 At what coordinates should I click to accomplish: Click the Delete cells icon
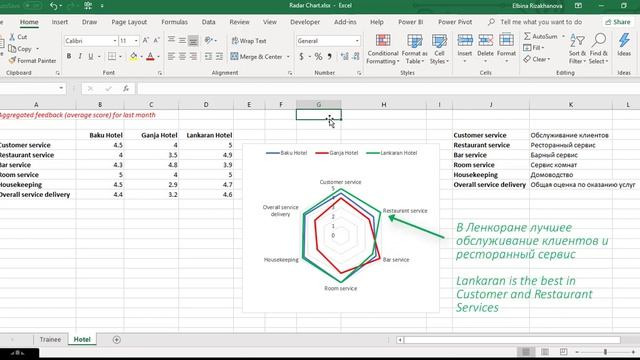pyautogui.click(x=485, y=40)
